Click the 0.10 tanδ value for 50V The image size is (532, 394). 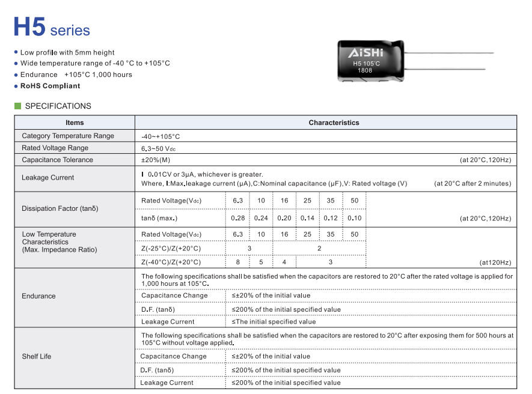(354, 218)
